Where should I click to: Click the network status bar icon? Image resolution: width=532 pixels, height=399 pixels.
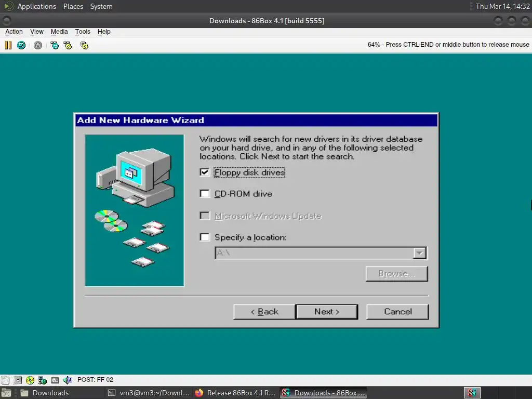pos(43,380)
